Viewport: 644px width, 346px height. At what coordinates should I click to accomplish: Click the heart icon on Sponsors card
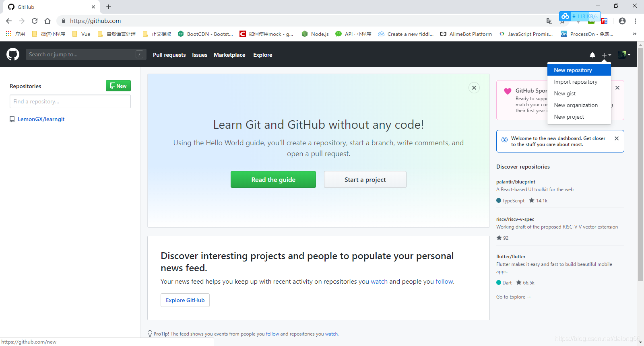pos(508,91)
